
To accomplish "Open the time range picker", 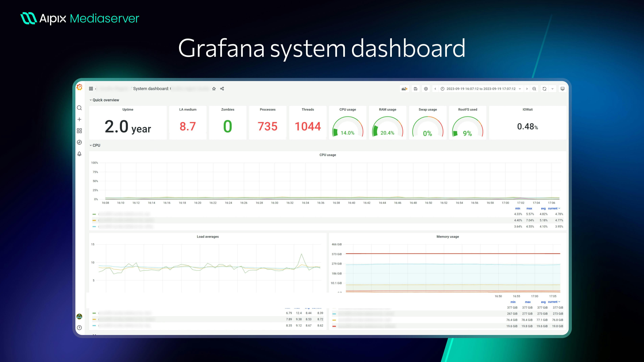I will 481,89.
